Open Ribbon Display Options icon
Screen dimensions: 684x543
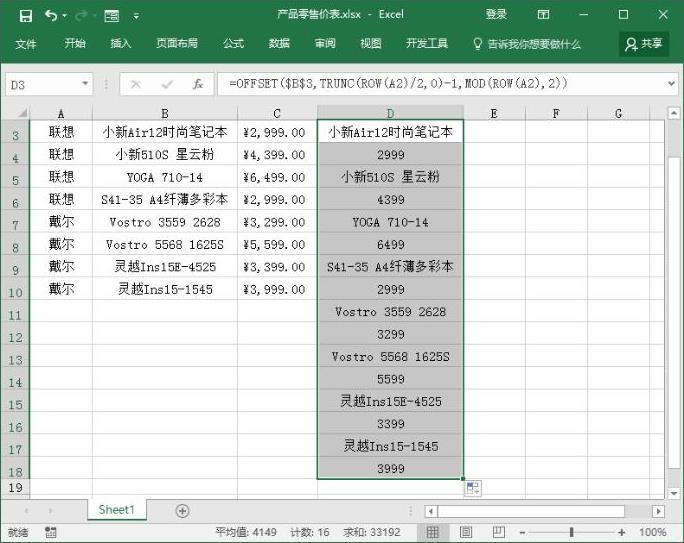point(543,14)
